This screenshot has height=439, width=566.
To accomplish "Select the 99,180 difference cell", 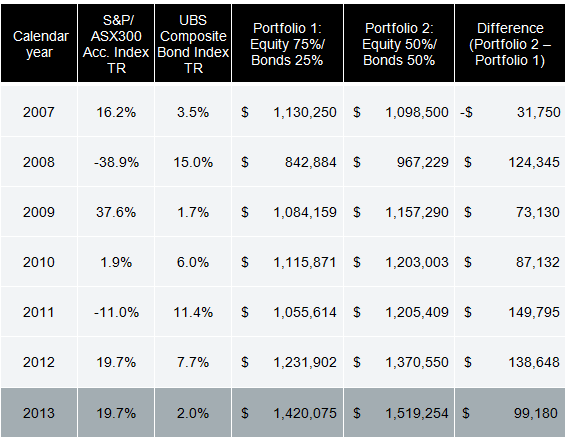I will click(510, 413).
